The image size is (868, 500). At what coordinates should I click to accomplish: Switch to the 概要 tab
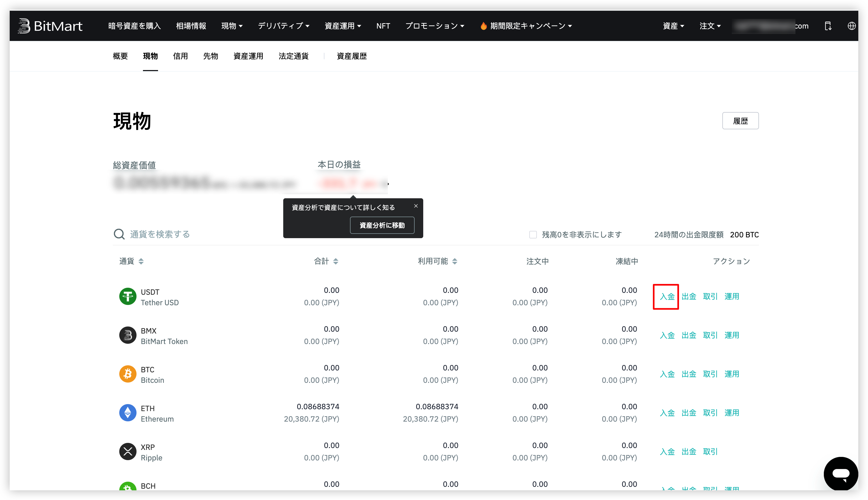click(120, 56)
